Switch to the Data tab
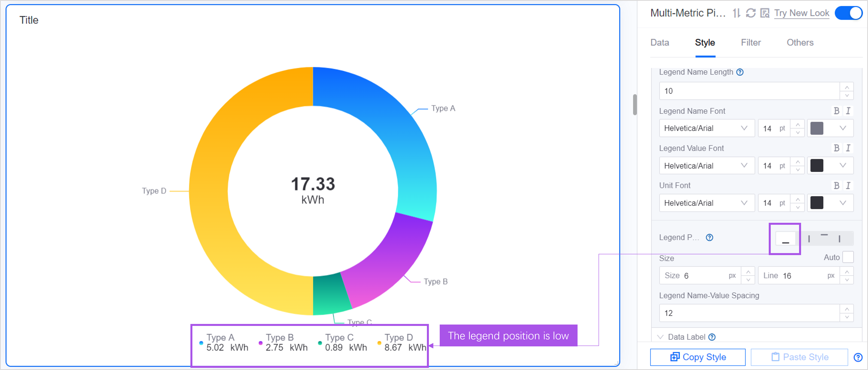This screenshot has width=868, height=370. (659, 43)
